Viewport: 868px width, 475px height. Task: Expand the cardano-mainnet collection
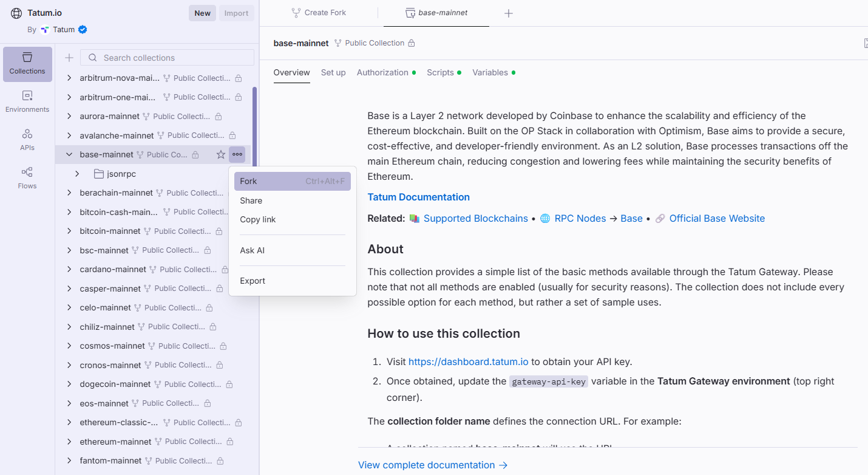(69, 269)
